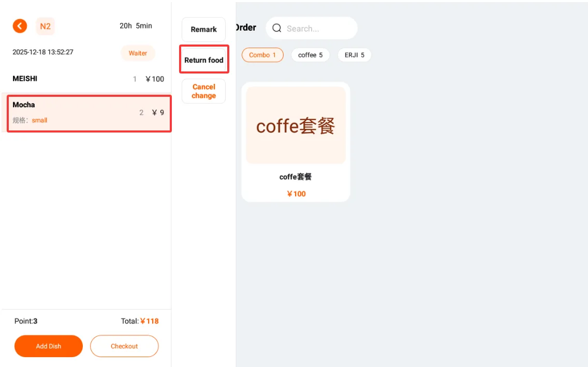Focus the Search input field
Screen dimensions: 588x367
312,28
